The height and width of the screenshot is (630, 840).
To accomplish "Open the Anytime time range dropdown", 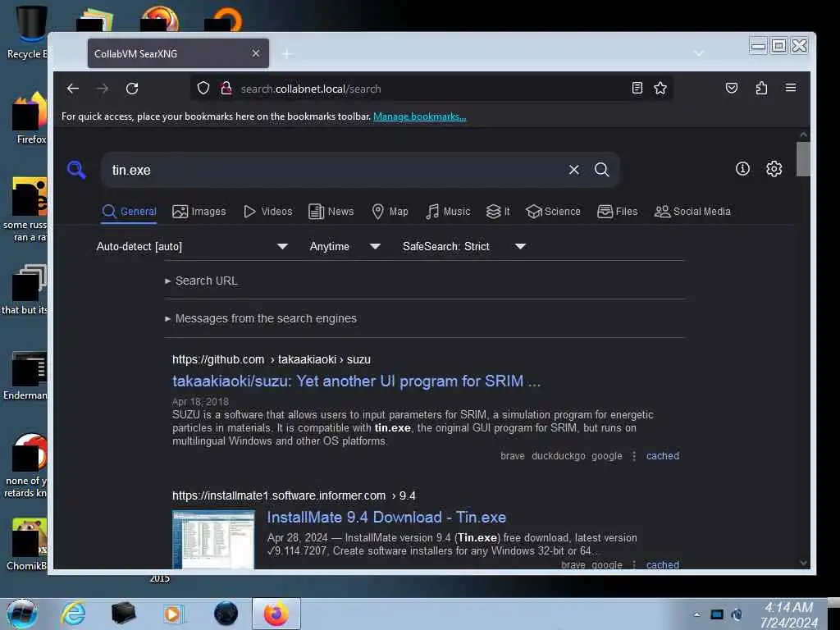I will click(x=345, y=246).
